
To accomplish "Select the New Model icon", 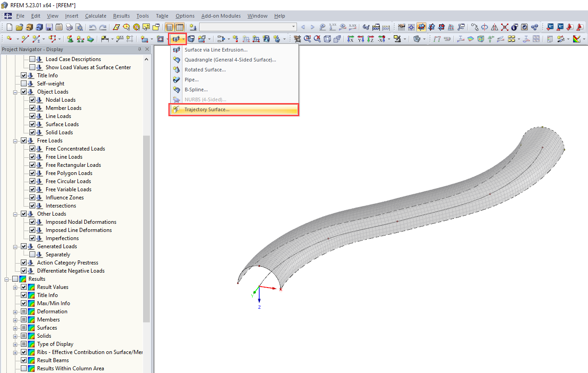I will tap(10, 28).
